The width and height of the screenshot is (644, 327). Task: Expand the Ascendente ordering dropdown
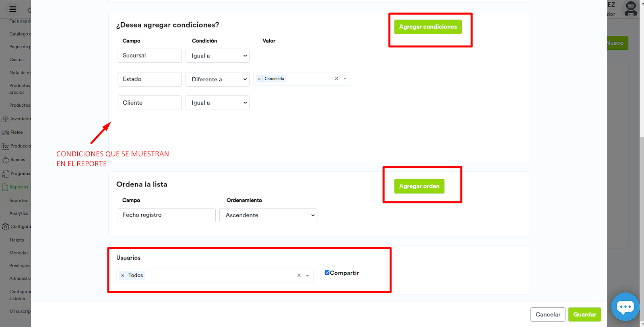tap(268, 215)
